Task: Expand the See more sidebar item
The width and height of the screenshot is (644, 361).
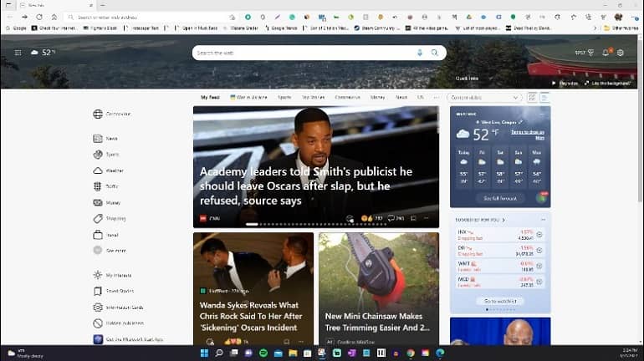Action: click(x=110, y=250)
